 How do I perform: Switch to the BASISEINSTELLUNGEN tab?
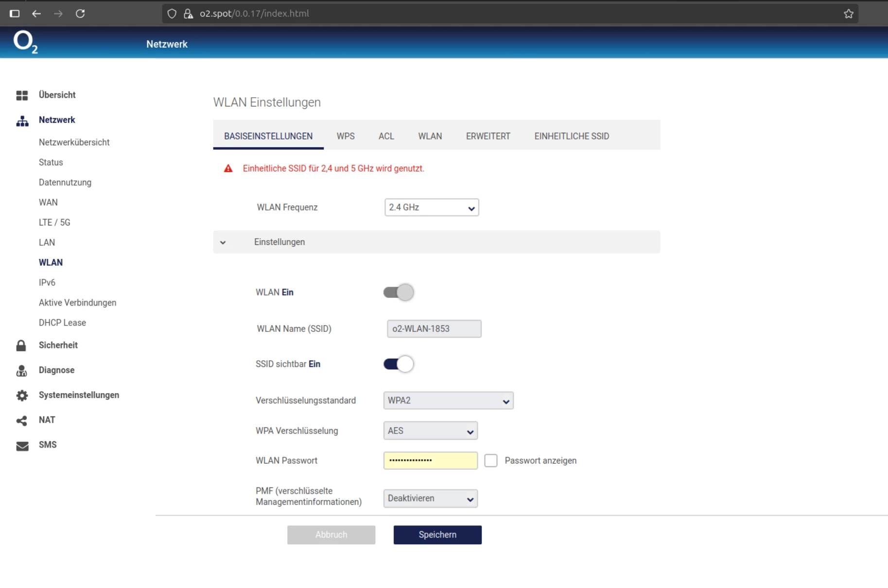(x=268, y=136)
